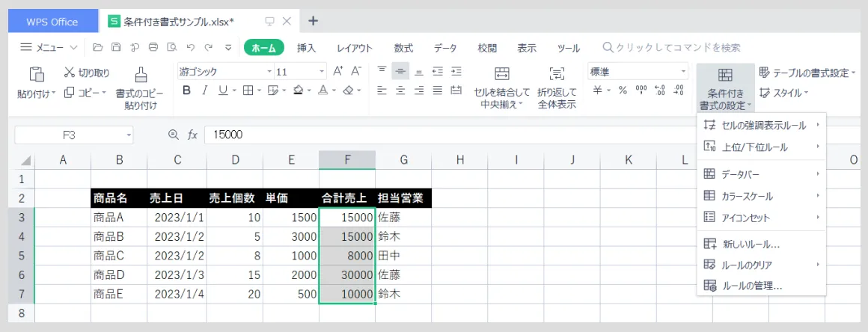This screenshot has width=868, height=332.
Task: Click 切り取り cut scissors button
Action: tap(87, 73)
